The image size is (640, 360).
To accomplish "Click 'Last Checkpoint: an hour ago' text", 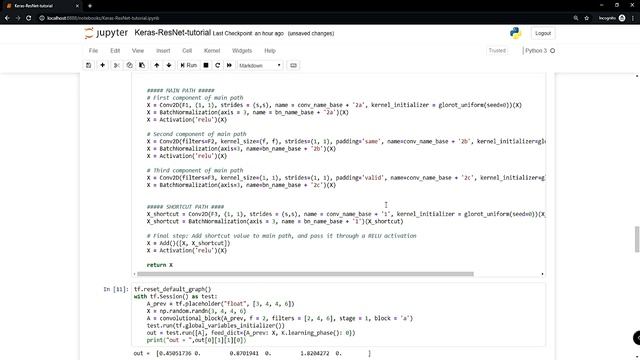I will tap(248, 33).
